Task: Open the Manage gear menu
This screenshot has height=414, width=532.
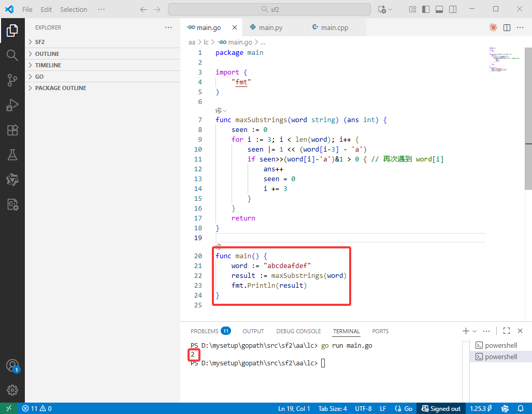Action: point(12,390)
